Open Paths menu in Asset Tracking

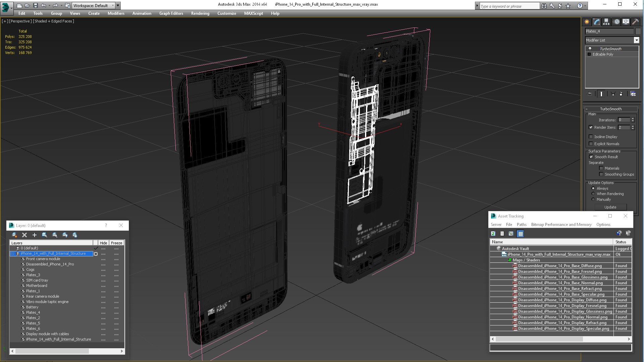(x=522, y=225)
